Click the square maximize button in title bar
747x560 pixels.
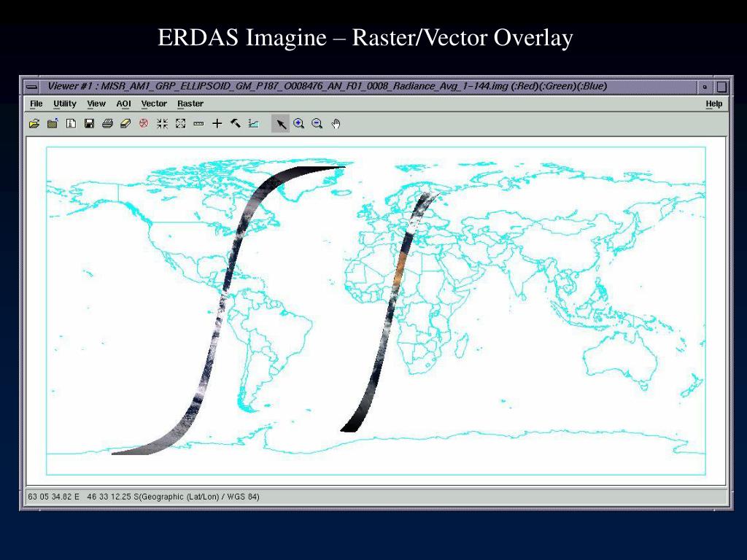point(721,87)
